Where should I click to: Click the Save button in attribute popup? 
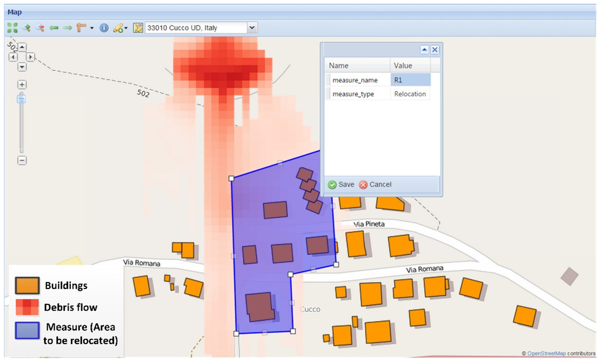(x=341, y=184)
